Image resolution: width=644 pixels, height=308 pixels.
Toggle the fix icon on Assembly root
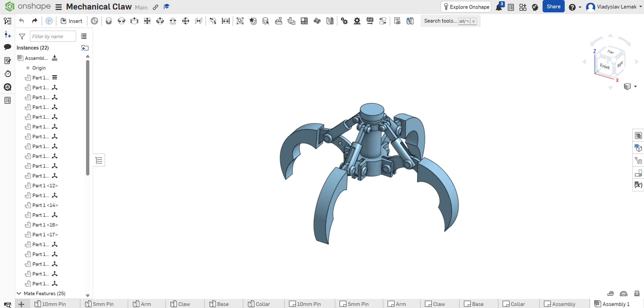[55, 58]
